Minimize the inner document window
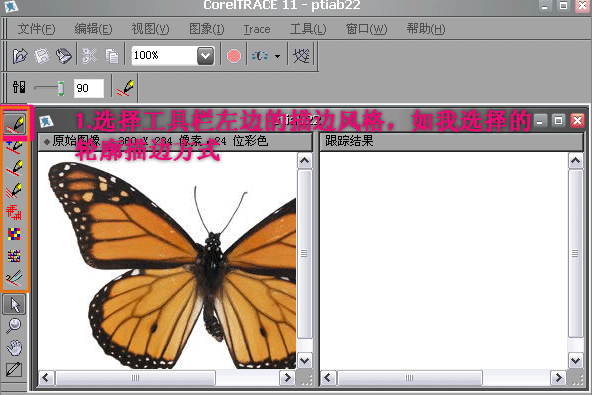 pyautogui.click(x=540, y=121)
